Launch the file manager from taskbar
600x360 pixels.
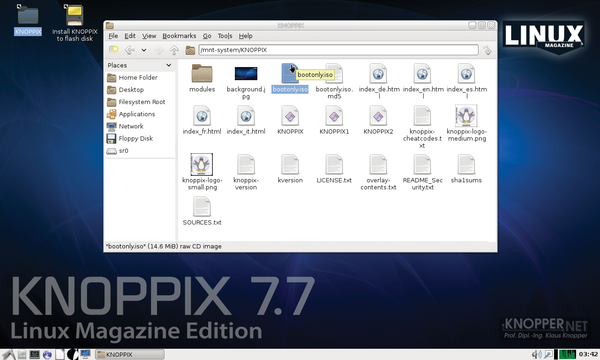click(x=22, y=355)
